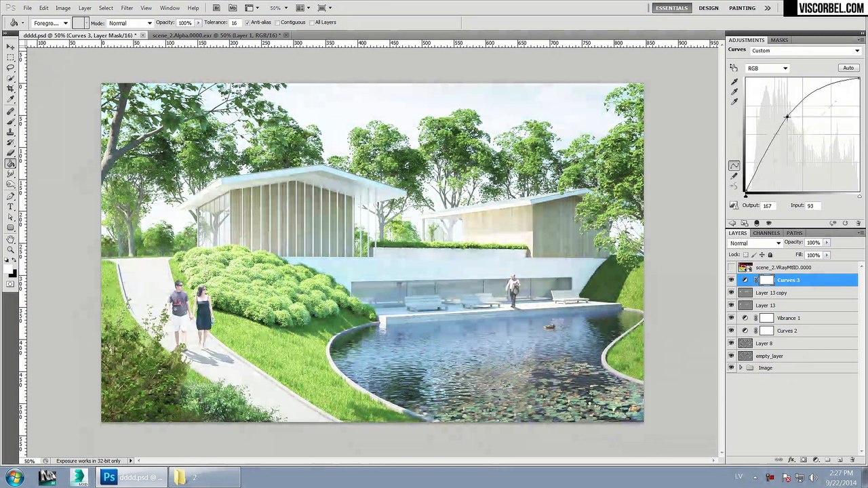Click the Auto button in Curves
This screenshot has height=488, width=868.
click(848, 68)
